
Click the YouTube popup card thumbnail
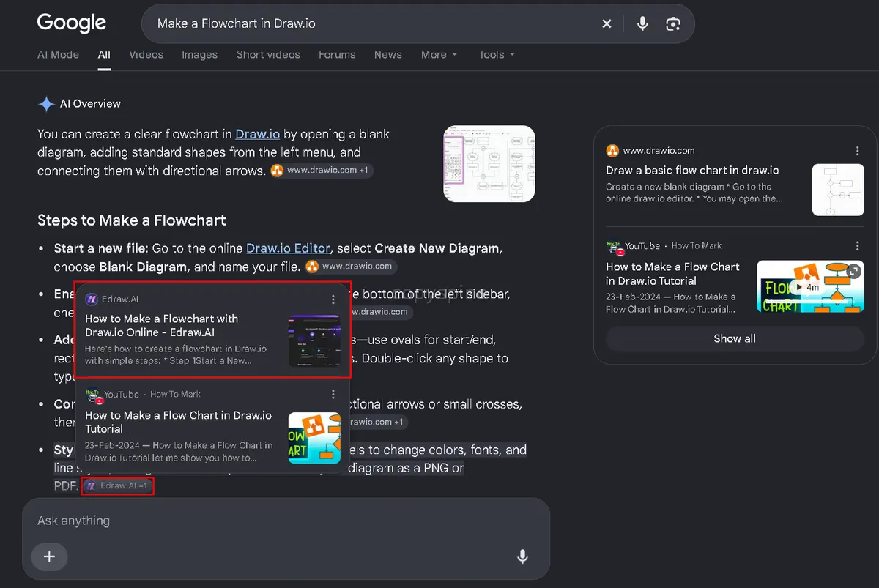tap(314, 438)
